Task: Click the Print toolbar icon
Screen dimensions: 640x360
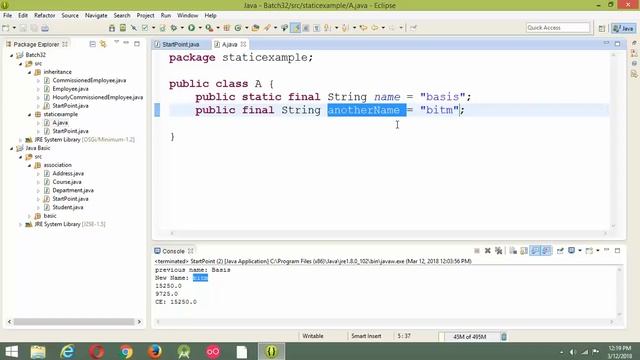Action: [x=45, y=28]
